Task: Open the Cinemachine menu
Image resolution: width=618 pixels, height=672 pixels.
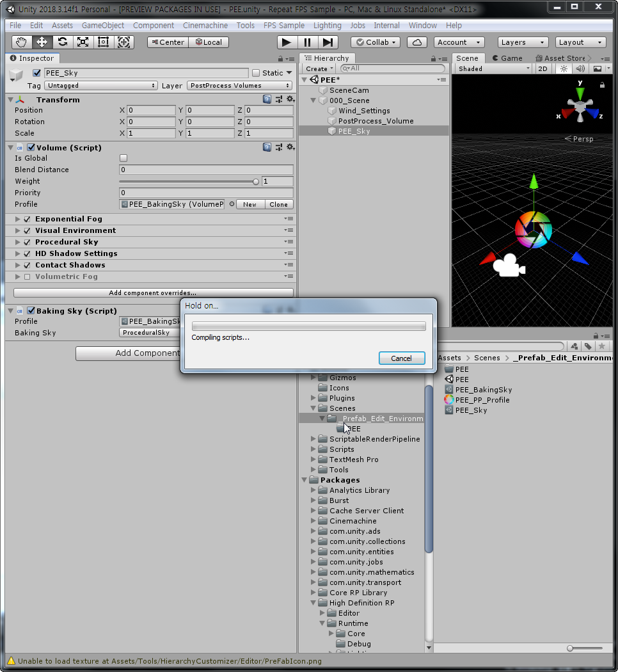Action: point(205,26)
